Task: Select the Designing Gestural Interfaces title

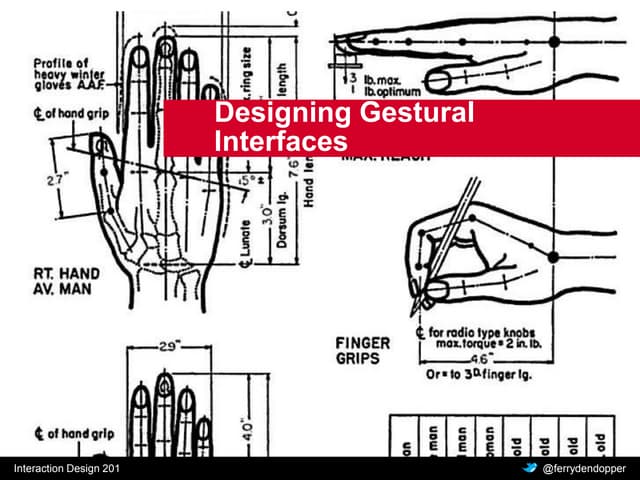Action: [x=344, y=127]
